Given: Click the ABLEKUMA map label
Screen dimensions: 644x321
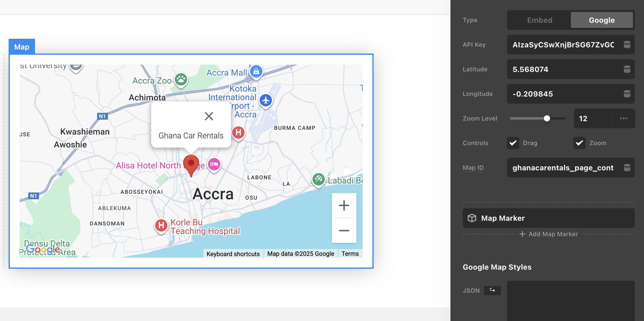Looking at the screenshot, I should 114,208.
